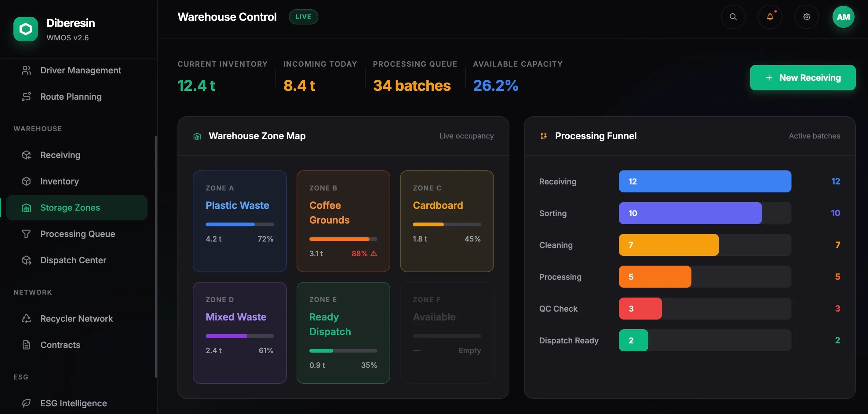This screenshot has height=414, width=868.
Task: Click the New Receiving button
Action: (802, 78)
